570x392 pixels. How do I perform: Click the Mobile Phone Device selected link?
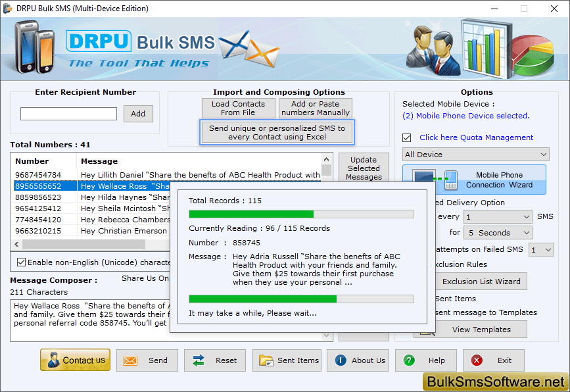[x=465, y=116]
